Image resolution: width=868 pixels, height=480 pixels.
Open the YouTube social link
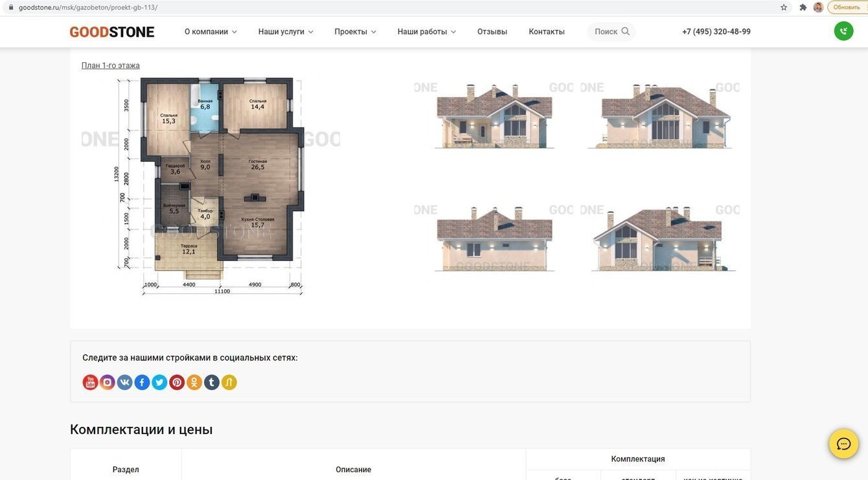click(x=90, y=382)
